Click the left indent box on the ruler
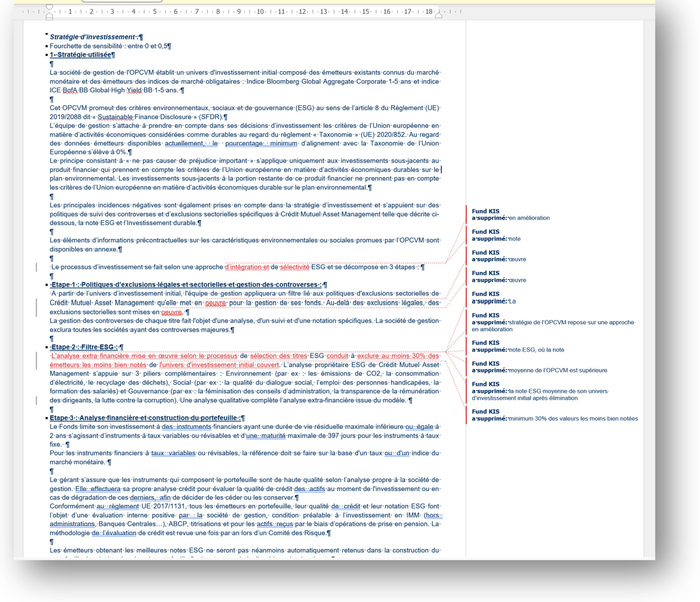The height and width of the screenshot is (602, 700). pos(49,17)
